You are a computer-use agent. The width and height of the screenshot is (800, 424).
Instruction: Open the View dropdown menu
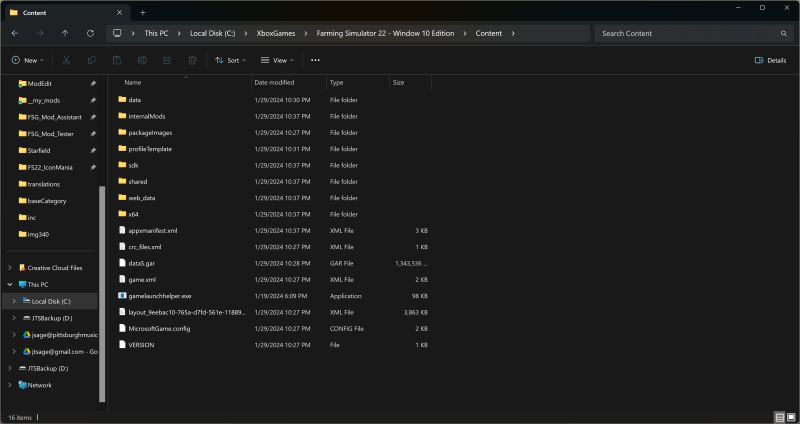click(x=277, y=60)
